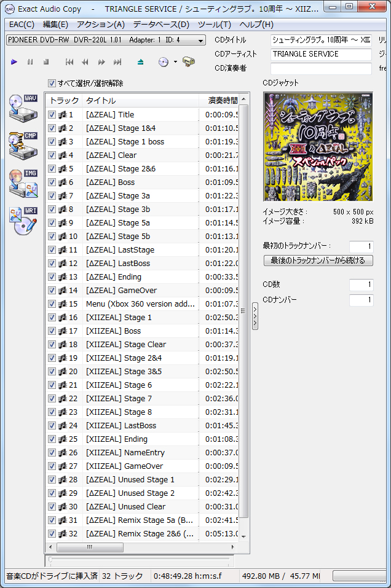
Task: Click the CD数 number field
Action: pos(361,284)
